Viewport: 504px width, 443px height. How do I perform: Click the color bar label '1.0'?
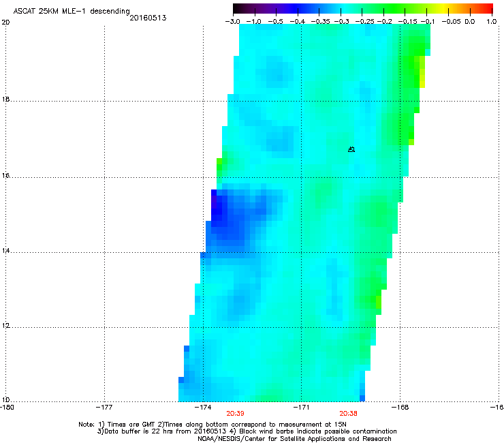point(492,22)
